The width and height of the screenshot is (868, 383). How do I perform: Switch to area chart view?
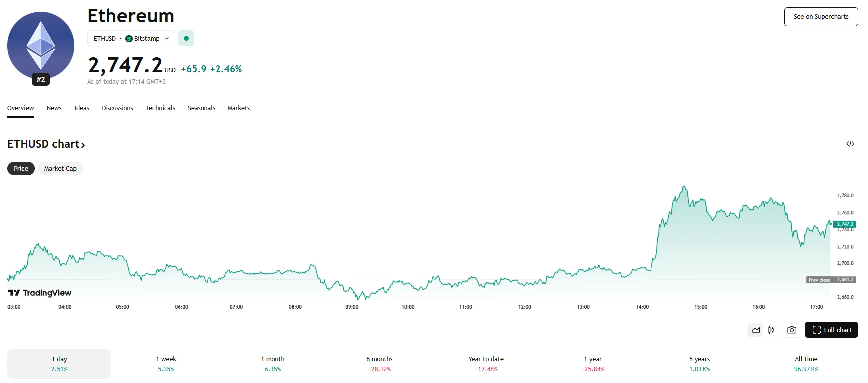click(756, 330)
